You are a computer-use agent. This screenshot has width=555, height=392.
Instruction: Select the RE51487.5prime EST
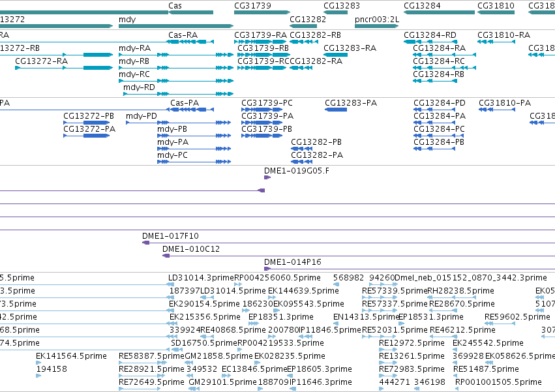coord(456,376)
